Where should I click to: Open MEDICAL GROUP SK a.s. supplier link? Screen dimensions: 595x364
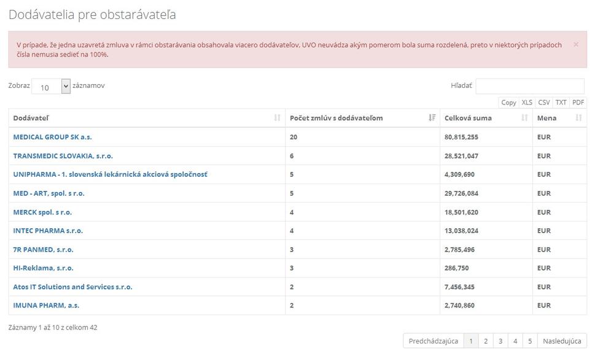(x=52, y=137)
